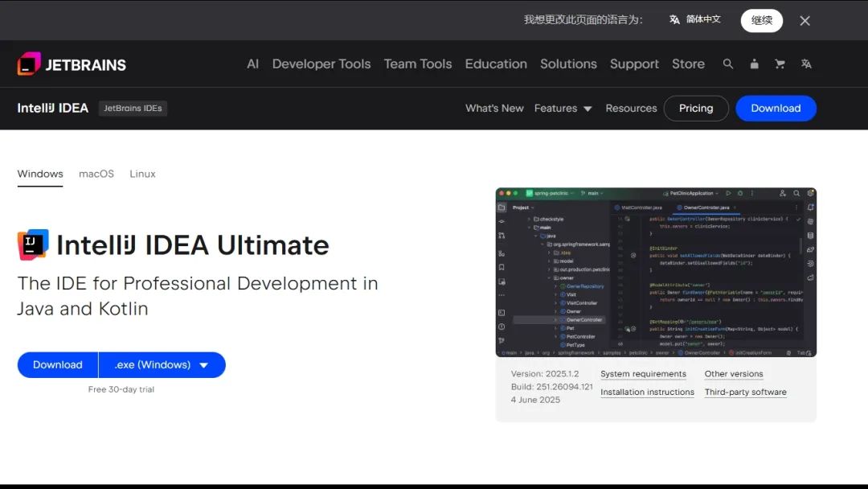
Task: Click the 'Build: 251.26094.121' text
Action: point(552,387)
